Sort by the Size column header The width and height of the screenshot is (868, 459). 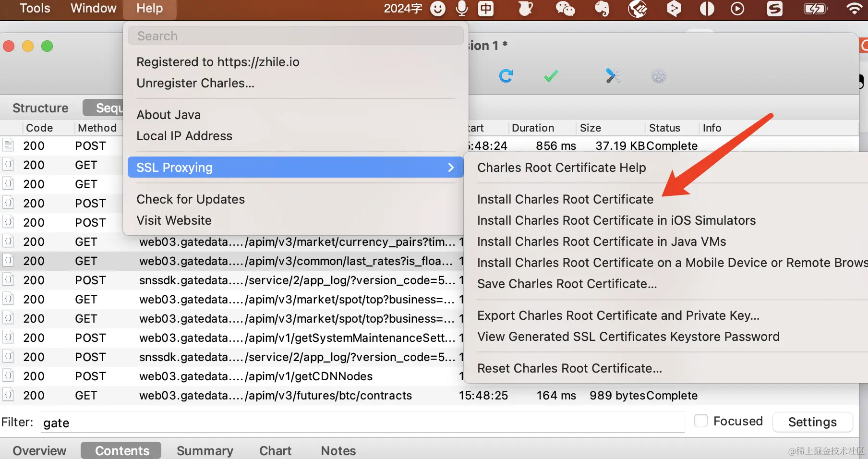pos(591,128)
